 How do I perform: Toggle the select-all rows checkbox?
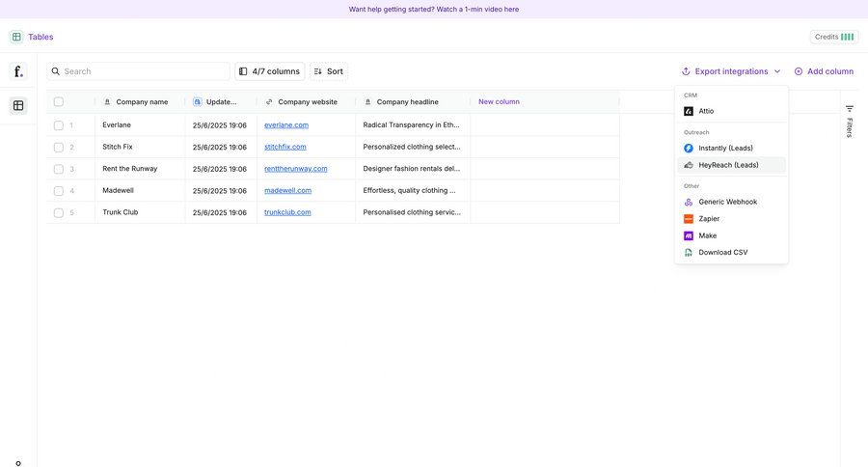(x=59, y=102)
